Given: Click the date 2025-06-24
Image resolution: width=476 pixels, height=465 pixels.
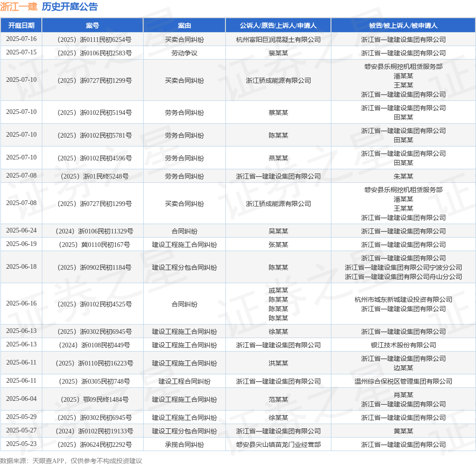Looking at the screenshot, I should point(21,230).
